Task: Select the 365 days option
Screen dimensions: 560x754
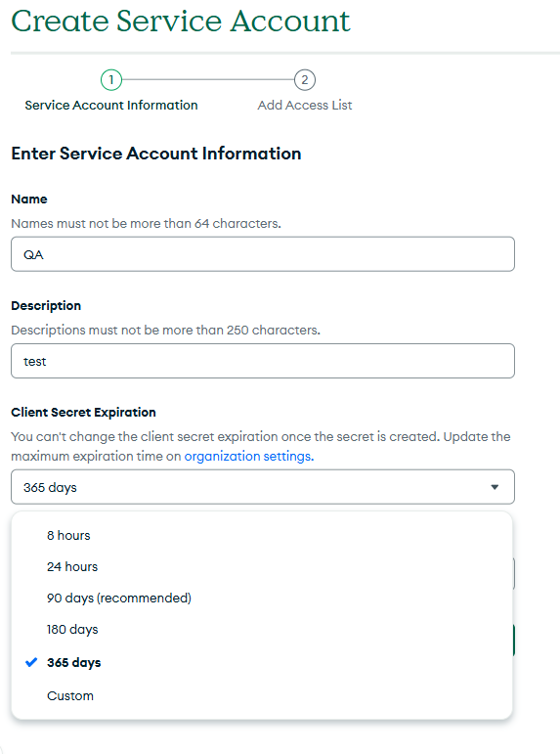Action: [x=262, y=662]
